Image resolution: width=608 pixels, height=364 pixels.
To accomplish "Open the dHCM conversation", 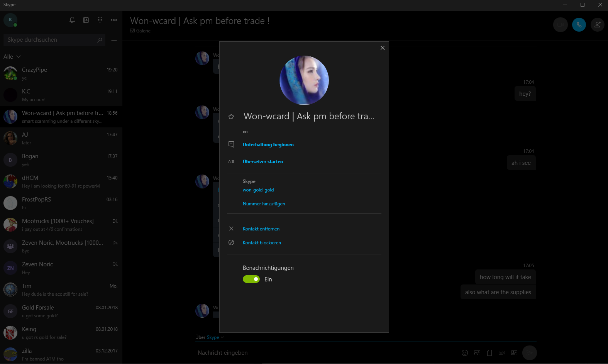I will click(61, 181).
